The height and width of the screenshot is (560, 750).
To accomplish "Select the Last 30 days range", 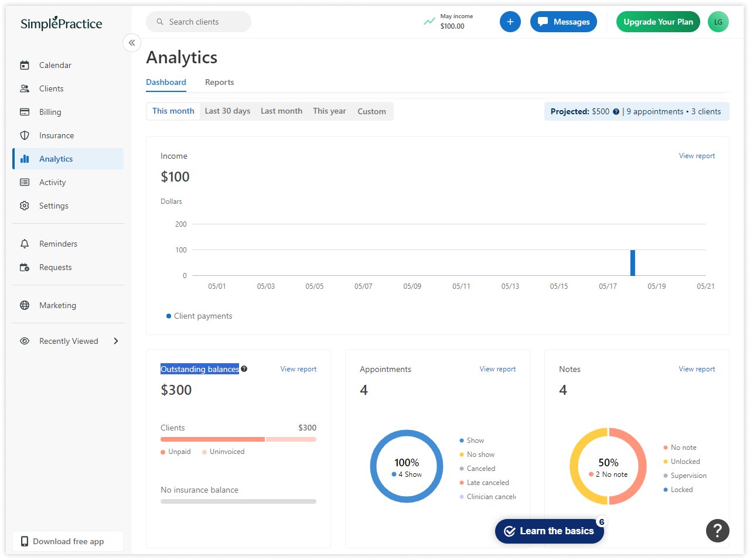I will coord(227,111).
